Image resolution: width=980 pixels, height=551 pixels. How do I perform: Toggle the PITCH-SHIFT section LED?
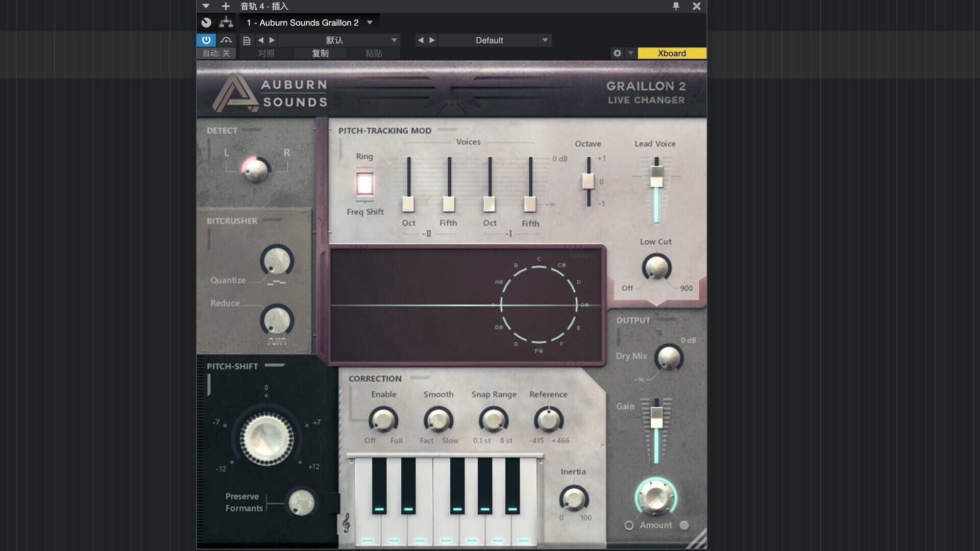tap(275, 365)
